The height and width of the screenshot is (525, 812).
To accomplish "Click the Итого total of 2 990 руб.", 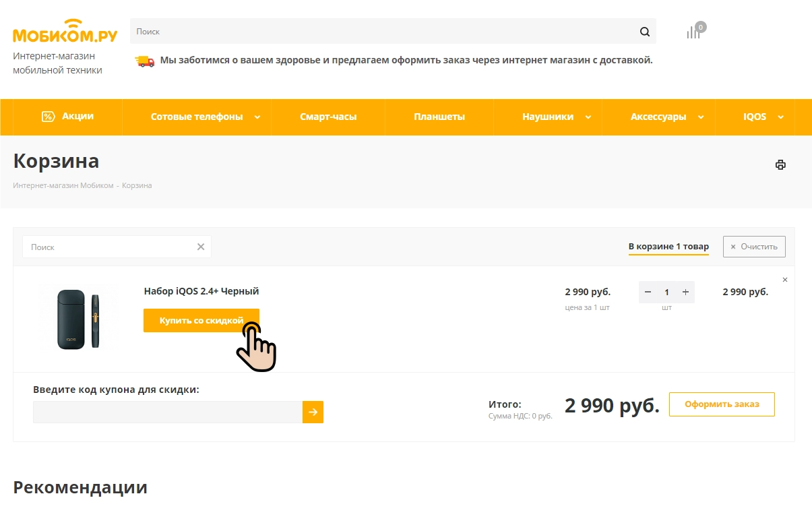I will point(612,406).
